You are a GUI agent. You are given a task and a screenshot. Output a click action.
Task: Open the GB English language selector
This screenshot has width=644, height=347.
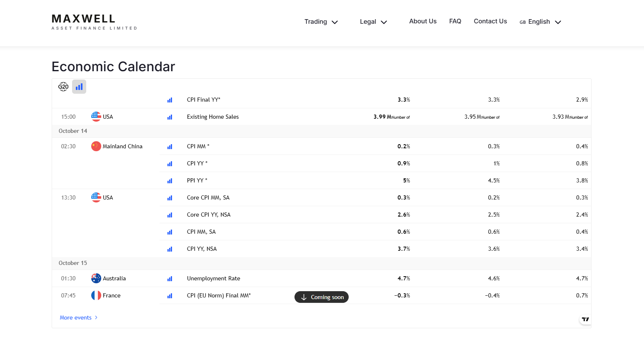click(540, 22)
